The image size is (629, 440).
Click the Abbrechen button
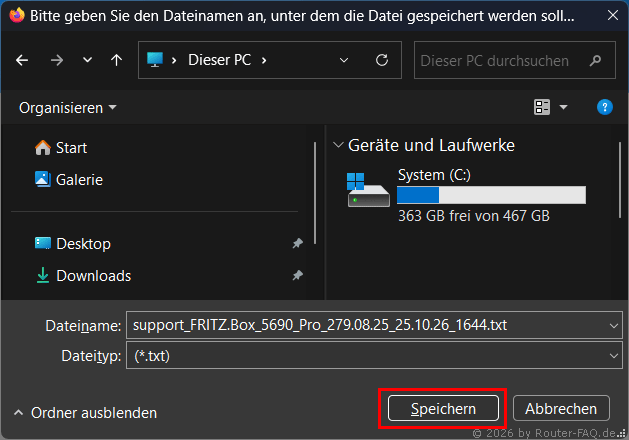click(x=561, y=408)
